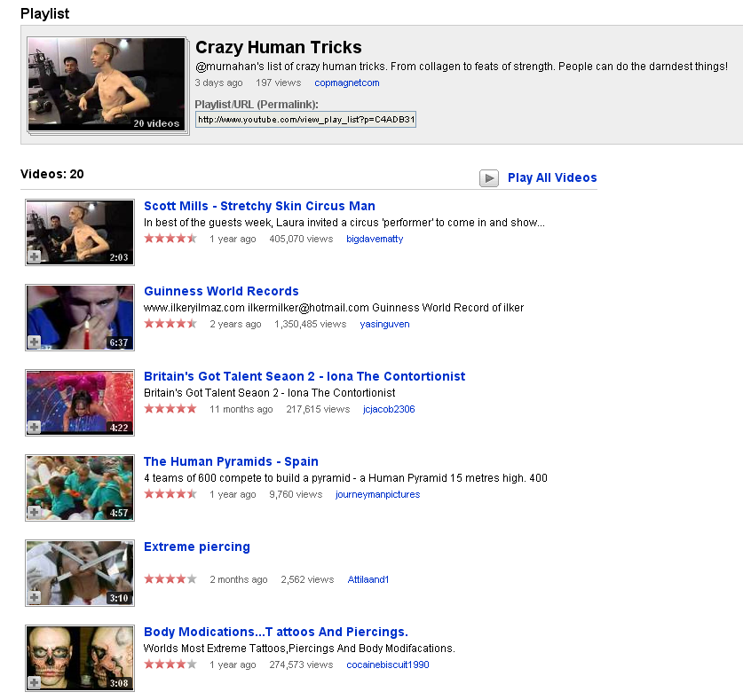The height and width of the screenshot is (700, 743).
Task: Open Body Modications Tattoos And Piercings title
Action: [x=276, y=632]
